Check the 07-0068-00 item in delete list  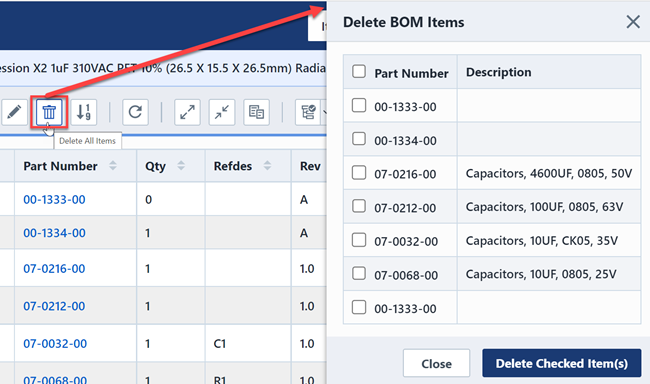click(x=359, y=273)
